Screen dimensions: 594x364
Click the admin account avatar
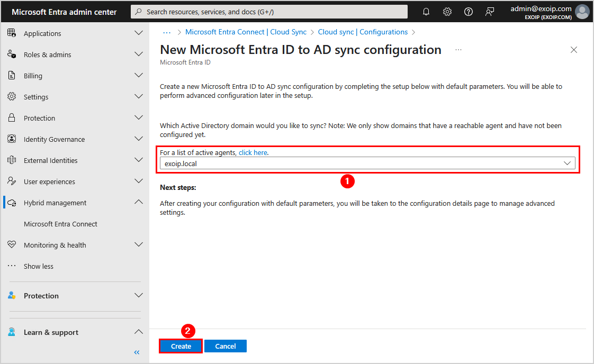[x=582, y=12]
